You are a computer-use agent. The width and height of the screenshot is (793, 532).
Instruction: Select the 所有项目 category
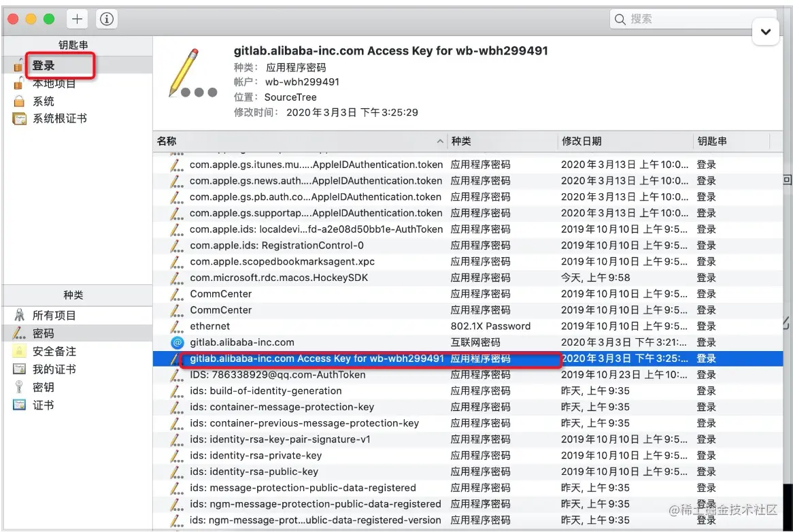[x=78, y=315]
